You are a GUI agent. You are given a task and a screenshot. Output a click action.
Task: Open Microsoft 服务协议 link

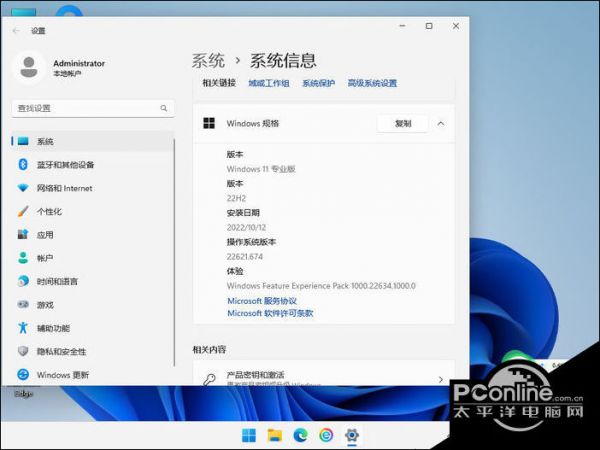point(262,301)
